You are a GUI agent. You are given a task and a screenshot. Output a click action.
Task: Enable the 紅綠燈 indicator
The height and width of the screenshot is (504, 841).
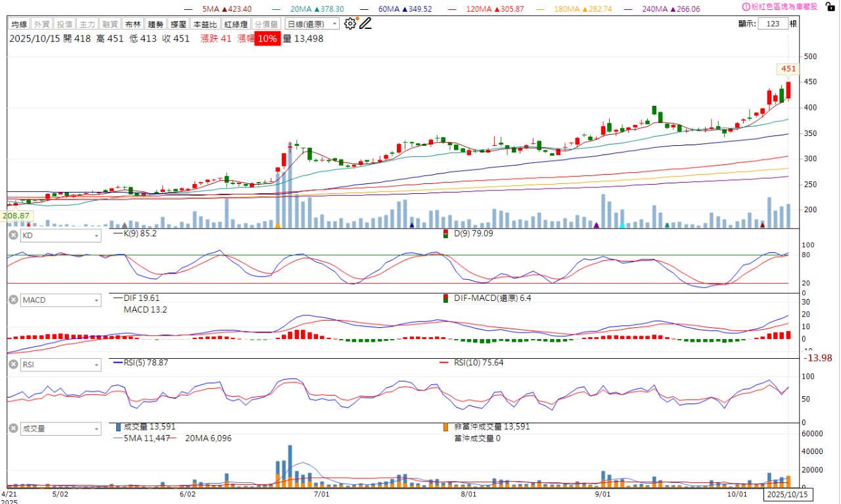235,24
